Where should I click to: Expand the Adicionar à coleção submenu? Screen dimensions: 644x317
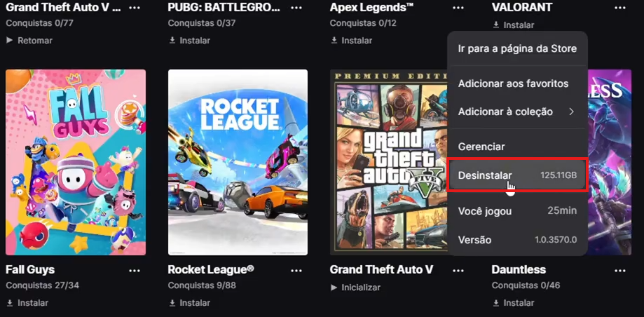(x=516, y=112)
